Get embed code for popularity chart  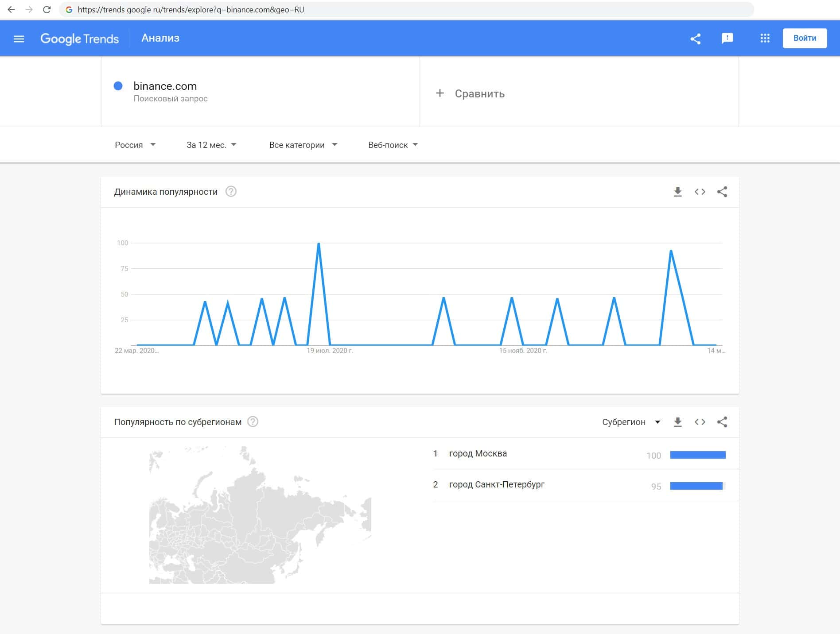coord(700,192)
